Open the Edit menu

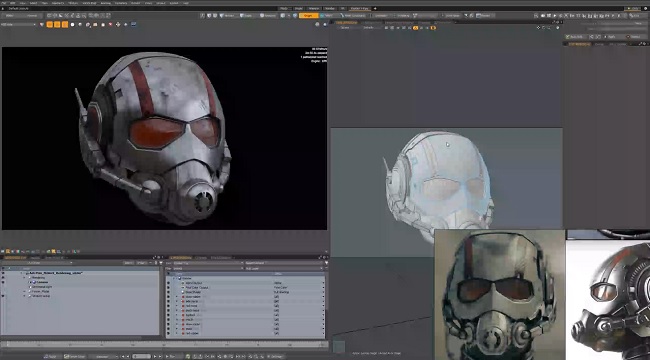pos(12,3)
